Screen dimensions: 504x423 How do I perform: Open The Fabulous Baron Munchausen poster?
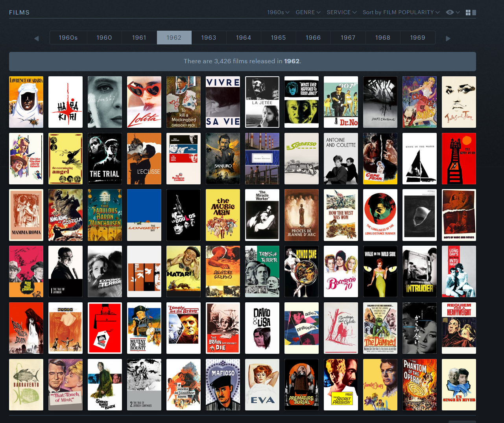(x=105, y=215)
